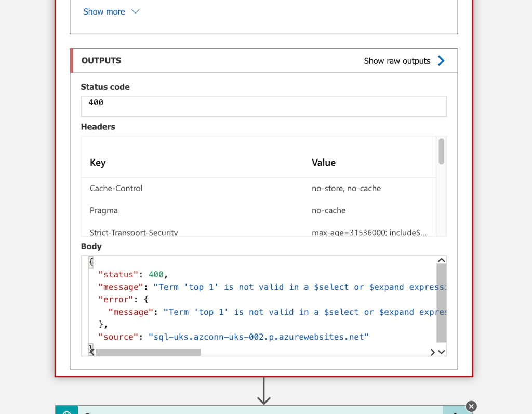Click the blue arrow beside Show raw outputs
The image size is (532, 414).
[x=441, y=61]
